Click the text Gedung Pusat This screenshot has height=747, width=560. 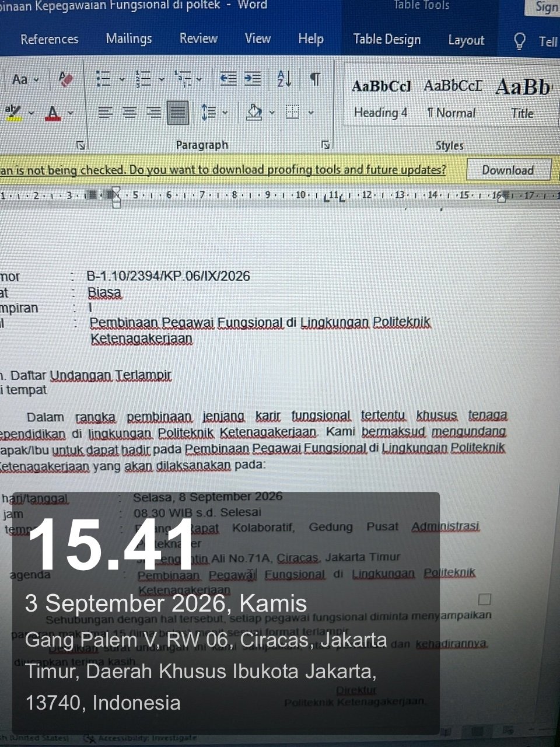click(353, 526)
